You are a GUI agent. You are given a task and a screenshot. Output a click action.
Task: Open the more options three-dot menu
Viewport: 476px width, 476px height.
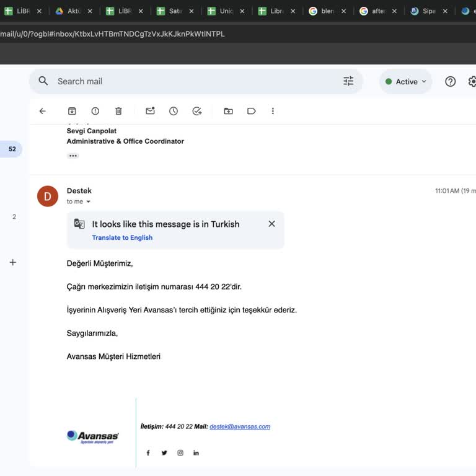pyautogui.click(x=273, y=111)
